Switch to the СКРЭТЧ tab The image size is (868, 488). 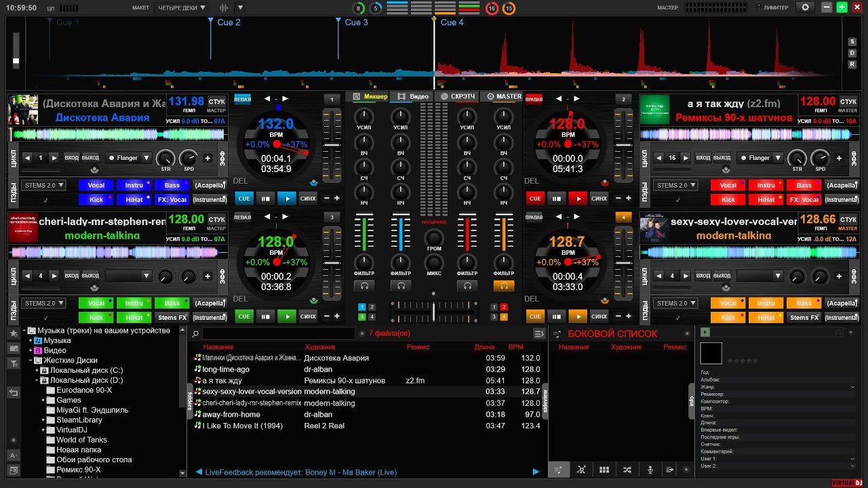[457, 96]
